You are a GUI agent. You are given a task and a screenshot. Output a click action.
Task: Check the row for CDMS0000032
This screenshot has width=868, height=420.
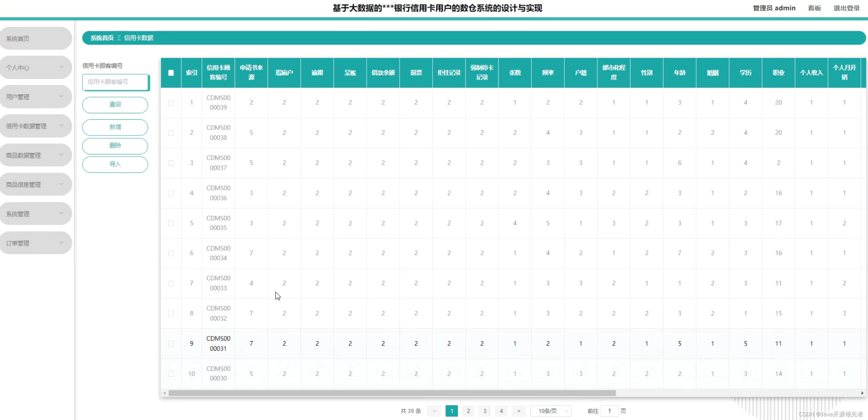(171, 313)
